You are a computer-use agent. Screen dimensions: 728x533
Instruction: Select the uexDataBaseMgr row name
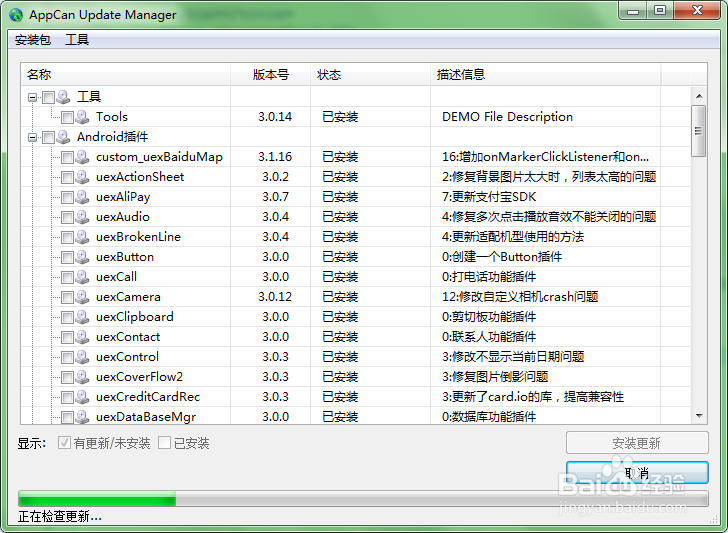146,416
